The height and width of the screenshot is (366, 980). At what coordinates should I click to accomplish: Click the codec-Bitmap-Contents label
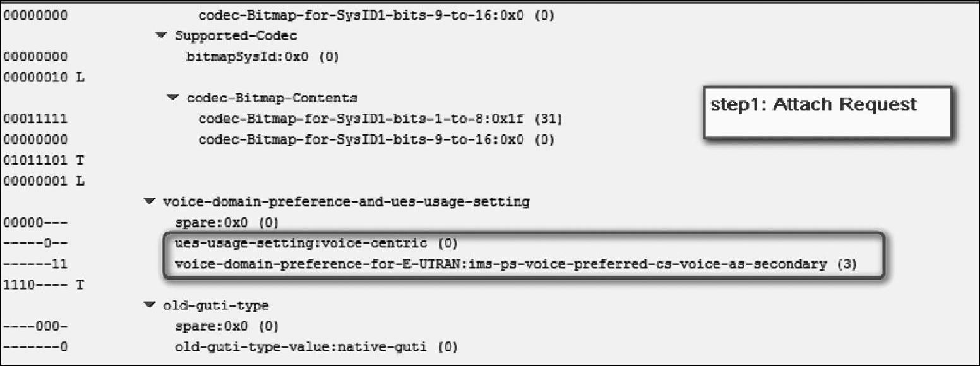point(272,98)
